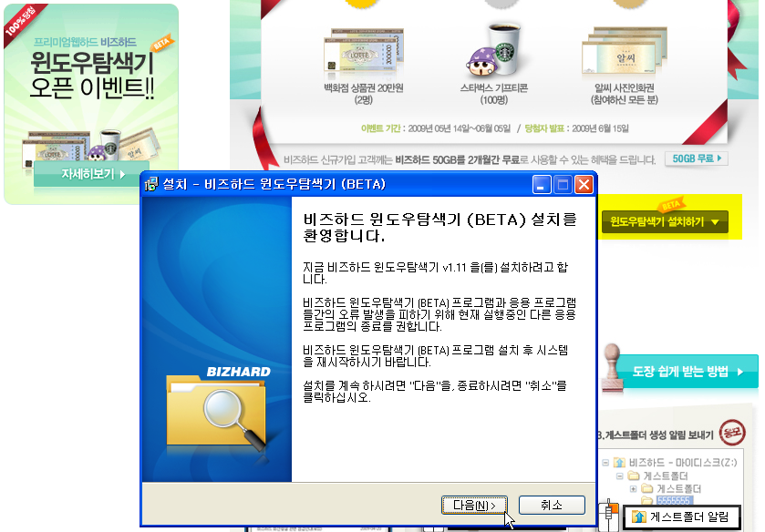Select the 비즈하드 - 마이디스크(Z:) tree item
This screenshot has width=765, height=532.
coord(683,462)
